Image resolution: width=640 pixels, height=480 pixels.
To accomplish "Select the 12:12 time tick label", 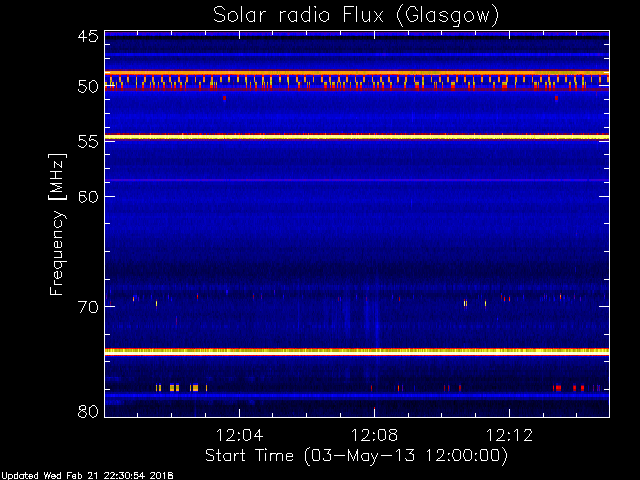I will 509,436.
